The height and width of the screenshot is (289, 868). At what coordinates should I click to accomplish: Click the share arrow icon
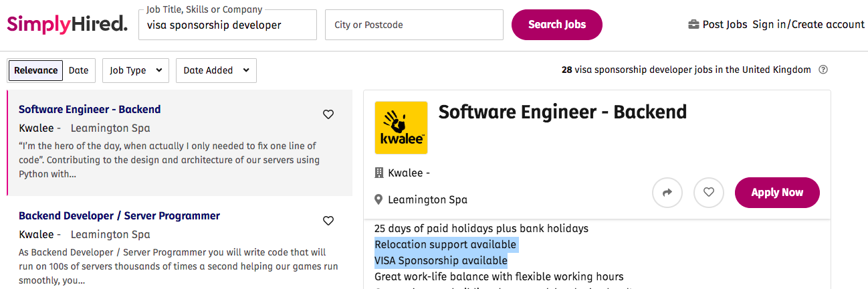click(667, 193)
